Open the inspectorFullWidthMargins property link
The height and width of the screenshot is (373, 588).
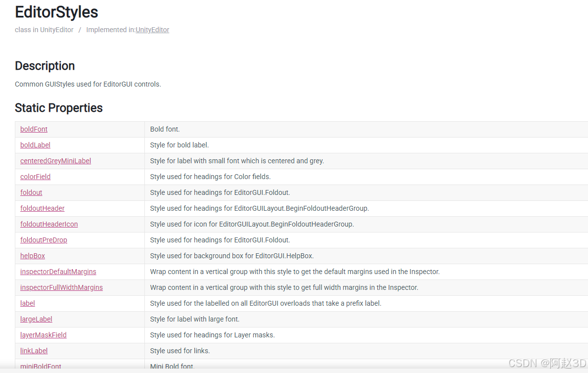coord(61,287)
